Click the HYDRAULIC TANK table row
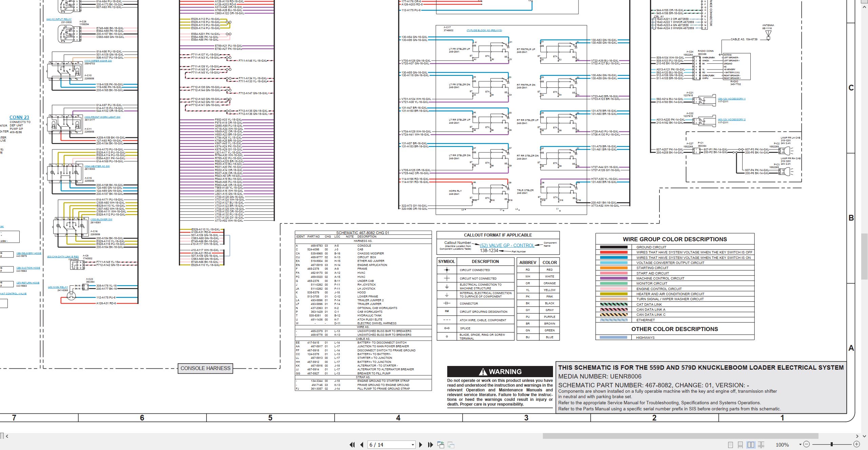 363,315
